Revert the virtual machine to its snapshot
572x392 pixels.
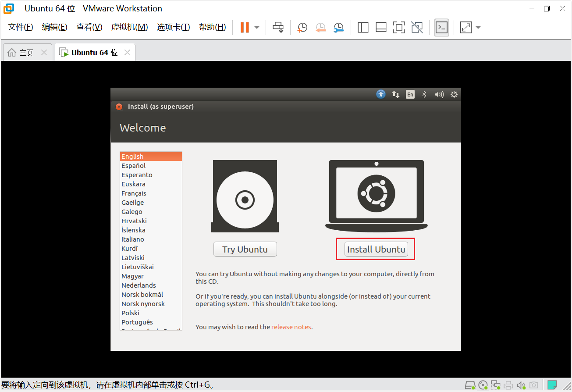321,28
